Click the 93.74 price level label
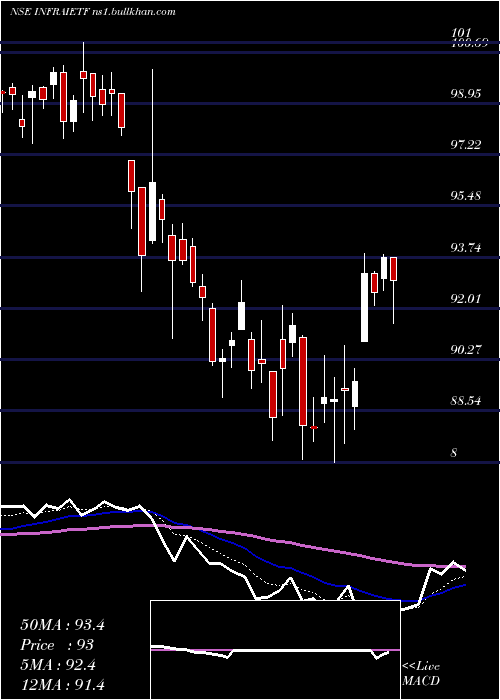The height and width of the screenshot is (700, 500). click(465, 247)
